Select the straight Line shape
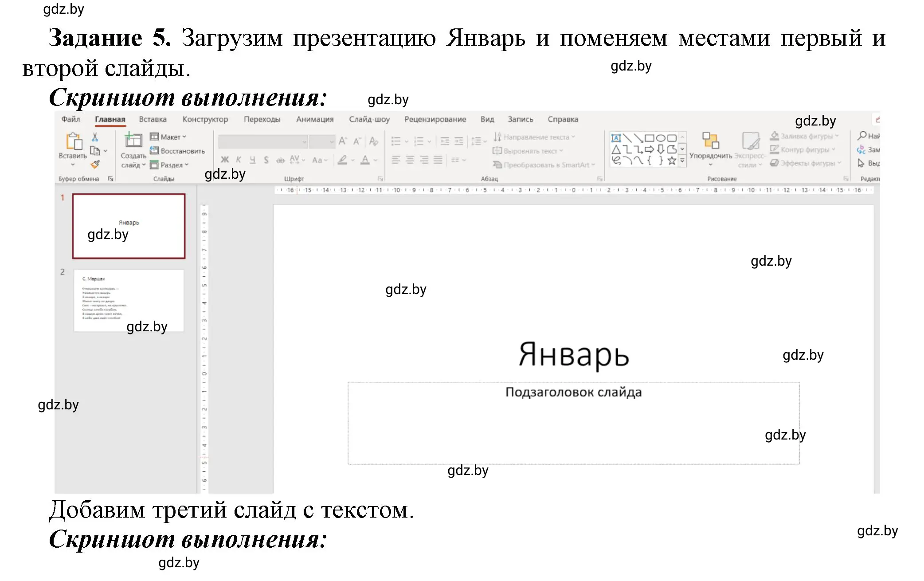The image size is (924, 581). [627, 138]
